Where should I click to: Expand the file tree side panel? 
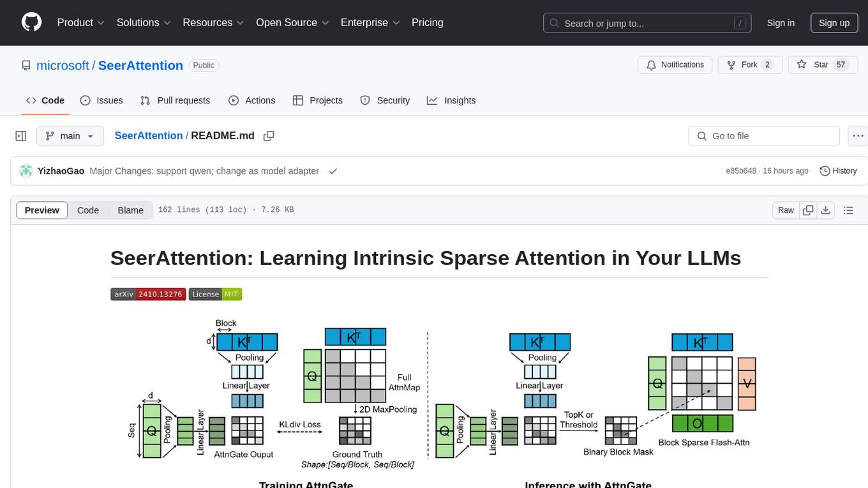[x=21, y=136]
